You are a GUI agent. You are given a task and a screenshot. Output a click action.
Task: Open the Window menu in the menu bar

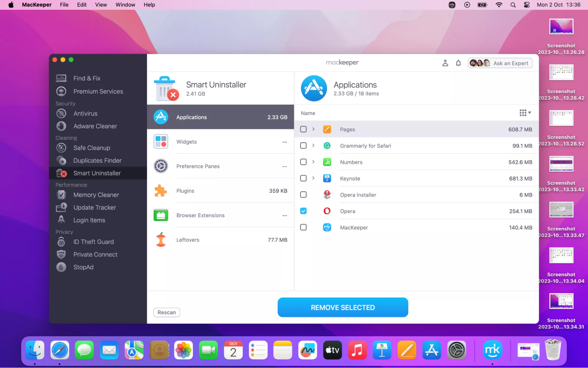pyautogui.click(x=125, y=5)
